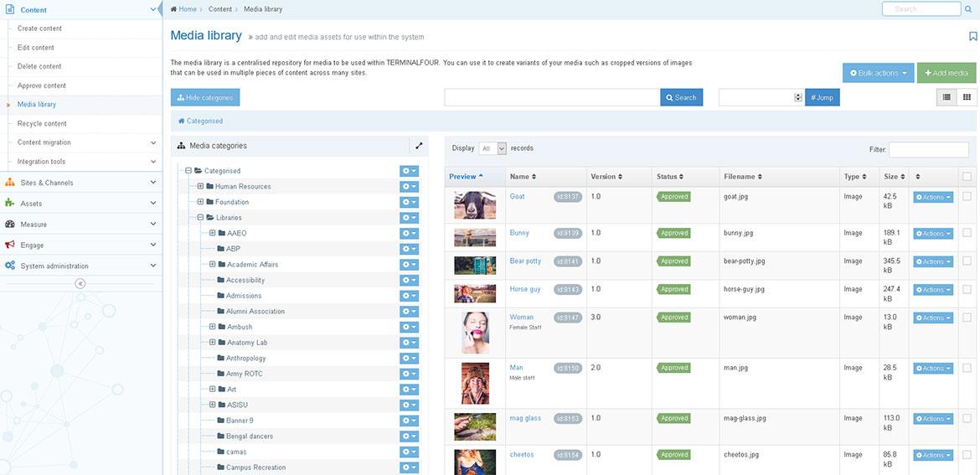The width and height of the screenshot is (980, 475).
Task: Click the jump number stepper arrows
Action: click(798, 97)
